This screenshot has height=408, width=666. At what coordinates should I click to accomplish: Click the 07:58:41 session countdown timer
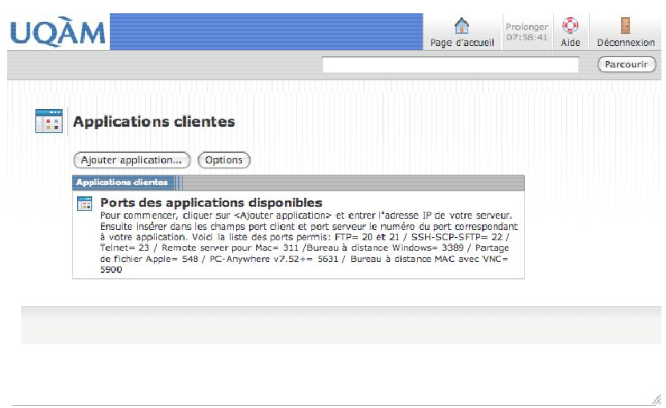point(527,37)
